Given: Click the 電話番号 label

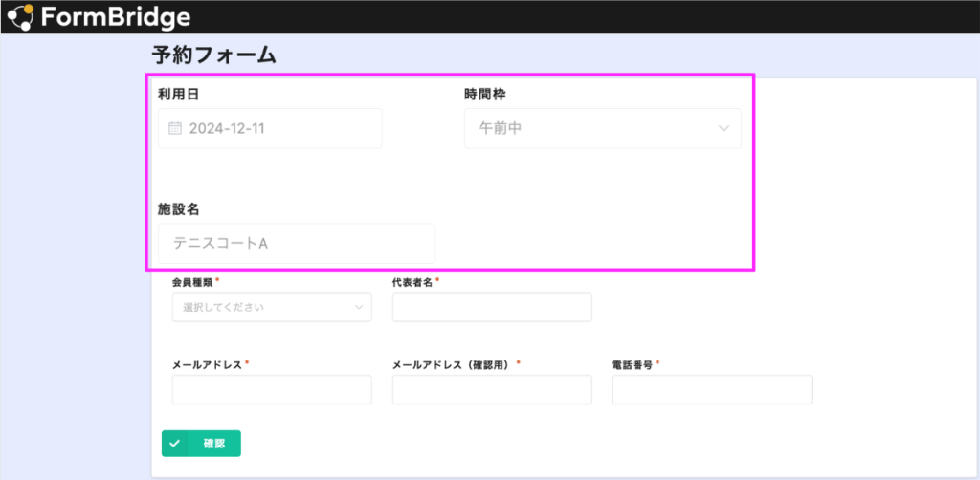Looking at the screenshot, I should 634,364.
